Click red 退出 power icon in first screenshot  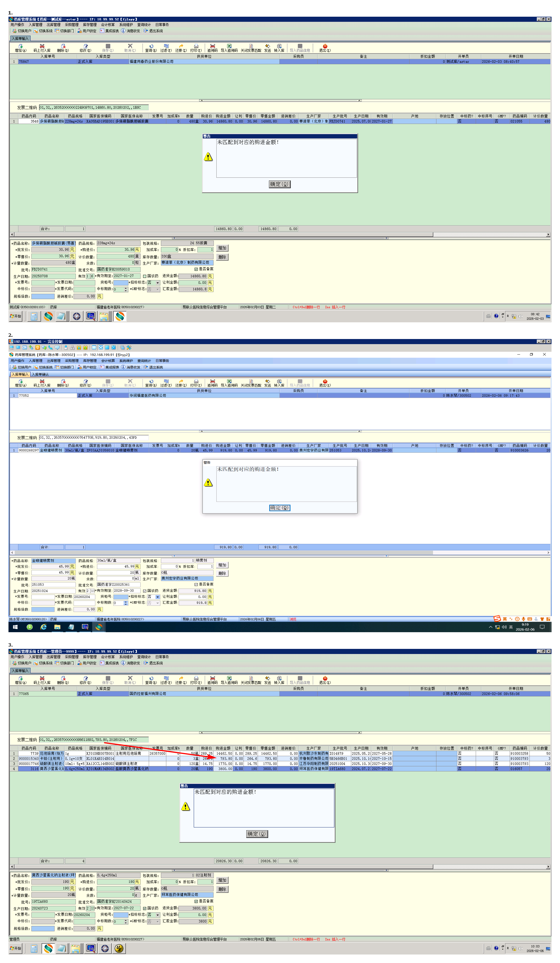click(325, 46)
